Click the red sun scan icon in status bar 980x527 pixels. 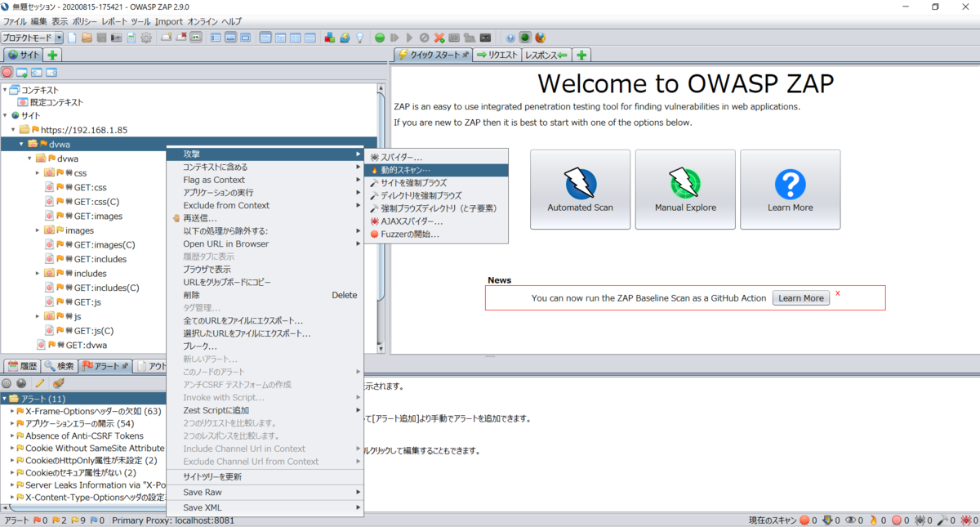(x=805, y=520)
